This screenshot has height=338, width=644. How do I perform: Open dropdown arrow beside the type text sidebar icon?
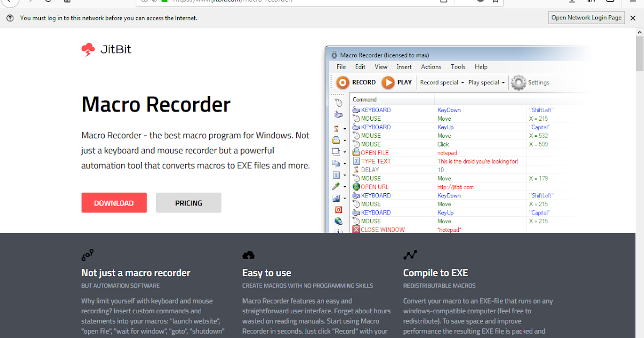[x=345, y=175]
